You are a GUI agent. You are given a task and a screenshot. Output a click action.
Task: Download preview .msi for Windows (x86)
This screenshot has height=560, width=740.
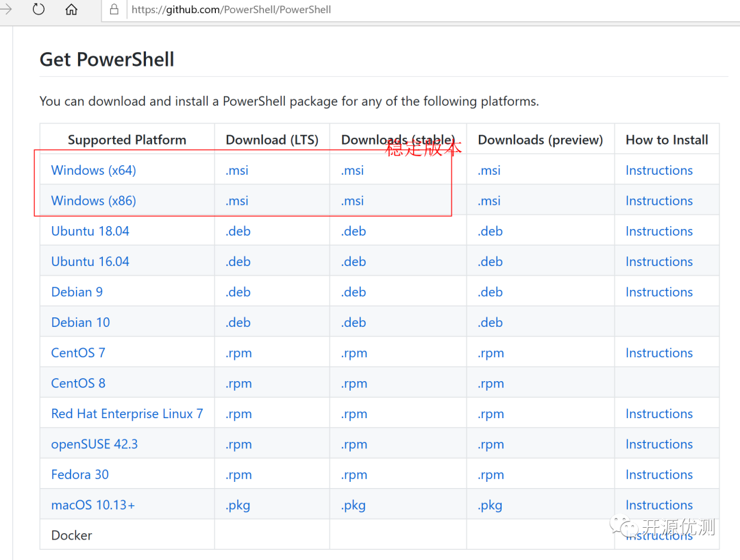489,201
